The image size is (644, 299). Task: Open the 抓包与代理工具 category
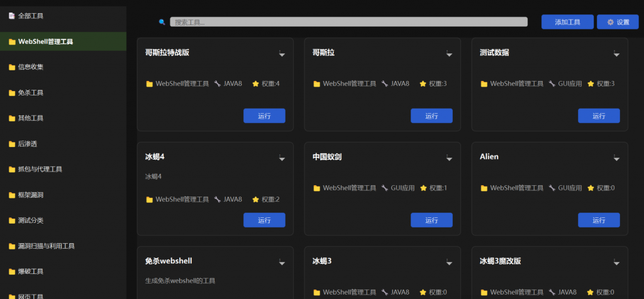[x=63, y=169]
